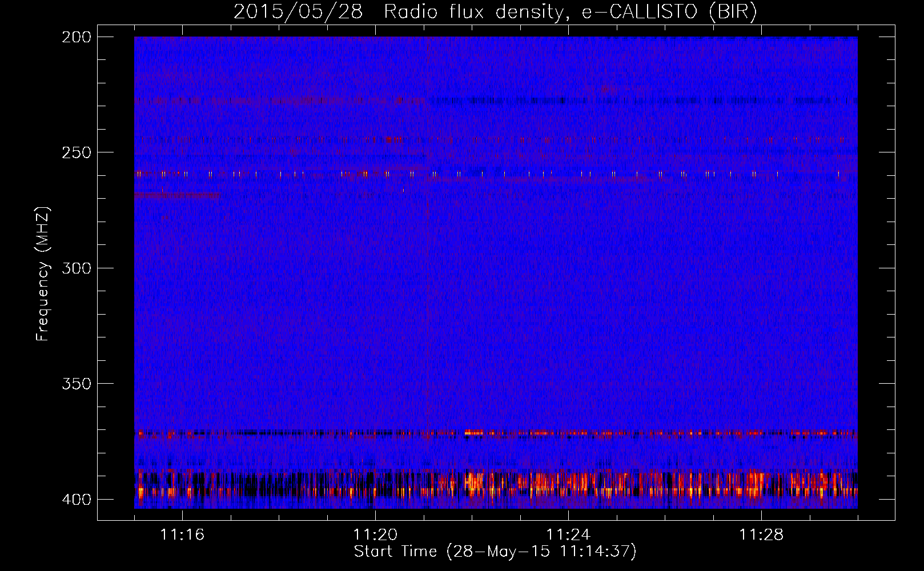Click the narrow red band near 372 MHz
This screenshot has height=571, width=924.
tap(496, 433)
